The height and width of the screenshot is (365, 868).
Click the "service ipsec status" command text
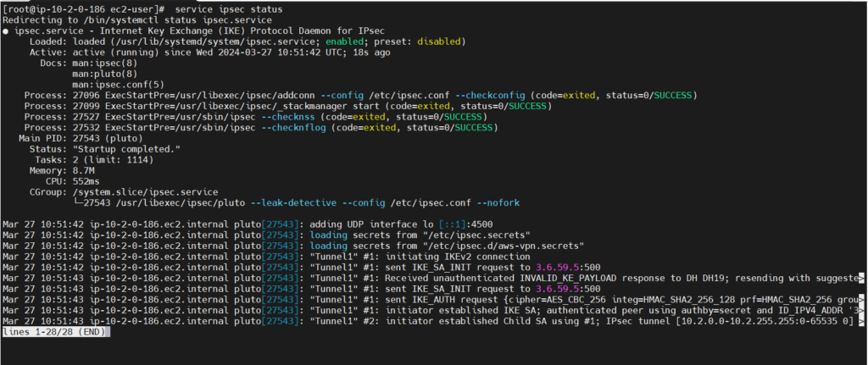pyautogui.click(x=229, y=10)
